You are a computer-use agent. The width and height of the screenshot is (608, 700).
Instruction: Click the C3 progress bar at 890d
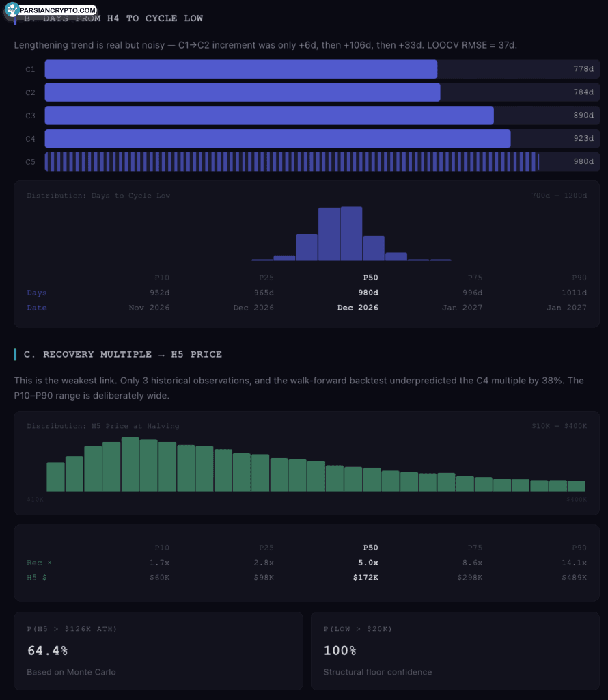[x=269, y=116]
